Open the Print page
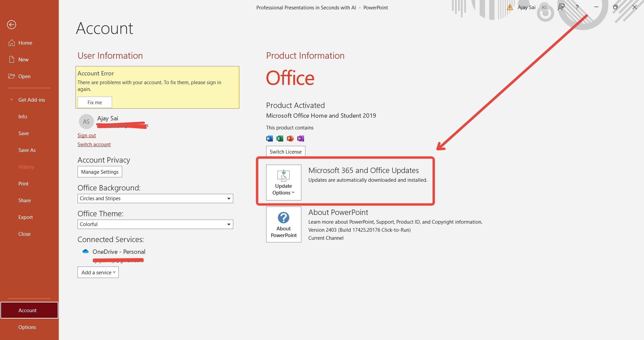The width and height of the screenshot is (644, 340). pyautogui.click(x=29, y=183)
